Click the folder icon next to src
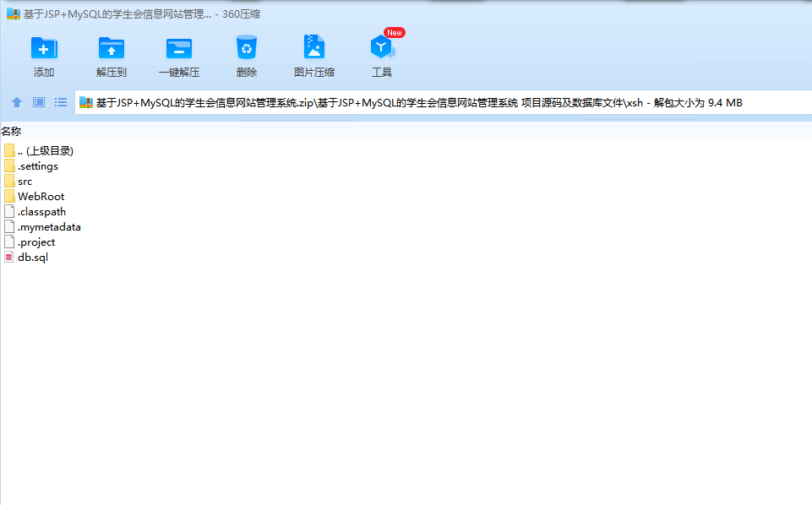 click(x=9, y=181)
